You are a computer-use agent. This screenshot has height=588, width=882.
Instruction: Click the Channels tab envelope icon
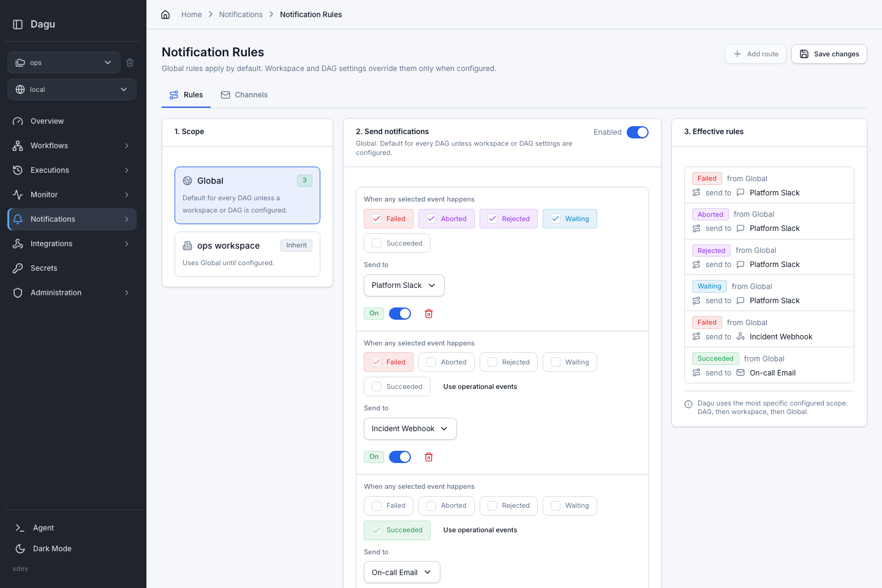tap(225, 95)
